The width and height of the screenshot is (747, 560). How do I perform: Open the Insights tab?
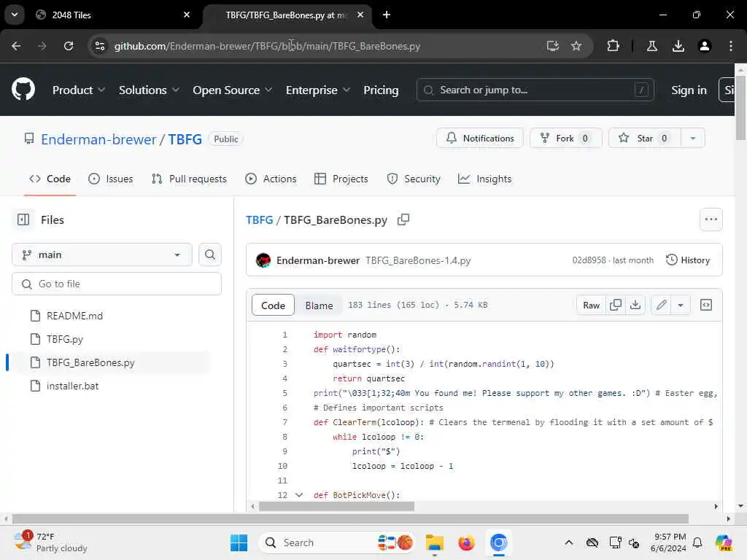pyautogui.click(x=485, y=179)
